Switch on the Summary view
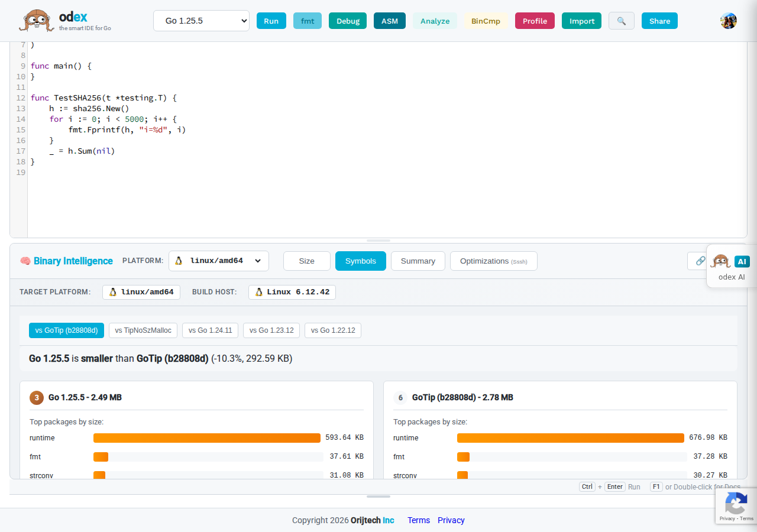Screen dimensions: 757x532 (418, 261)
